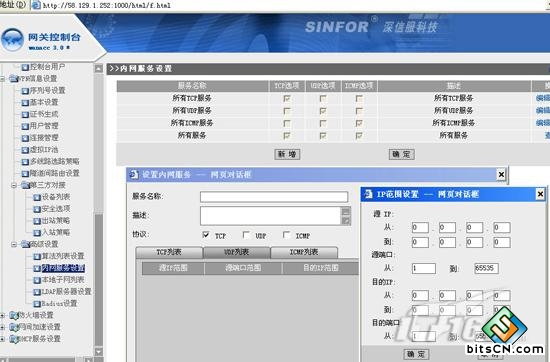Click the icon next to 用户管理
The width and height of the screenshot is (550, 362).
[25, 126]
